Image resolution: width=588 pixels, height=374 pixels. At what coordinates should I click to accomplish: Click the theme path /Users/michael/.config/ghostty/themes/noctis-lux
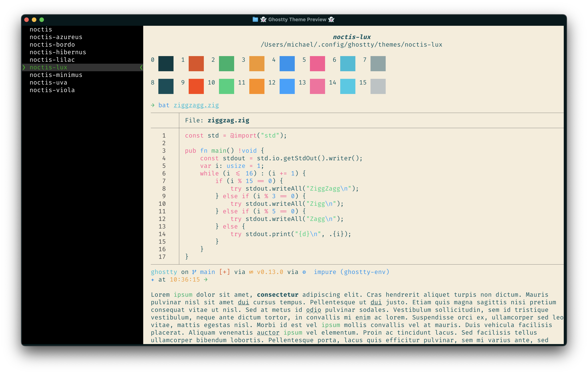pyautogui.click(x=351, y=45)
